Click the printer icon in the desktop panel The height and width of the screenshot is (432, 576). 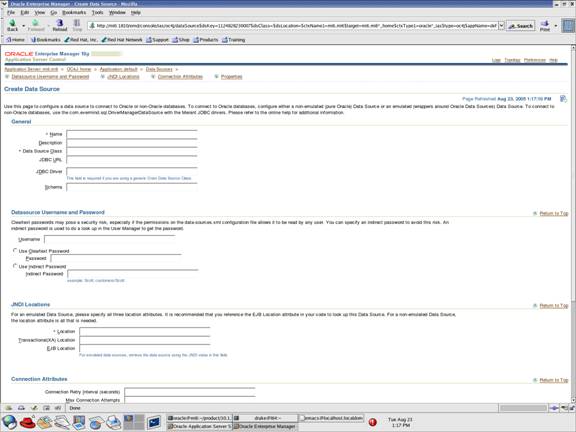(114, 422)
